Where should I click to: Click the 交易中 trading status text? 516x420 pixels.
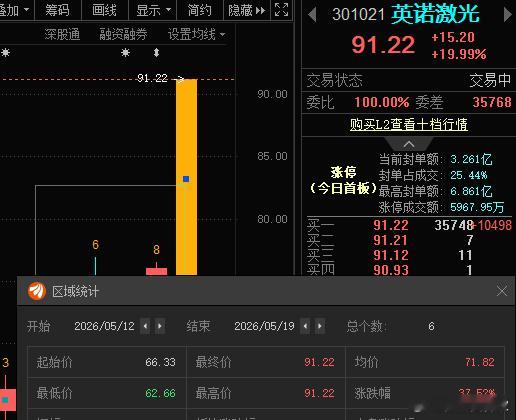pyautogui.click(x=490, y=80)
